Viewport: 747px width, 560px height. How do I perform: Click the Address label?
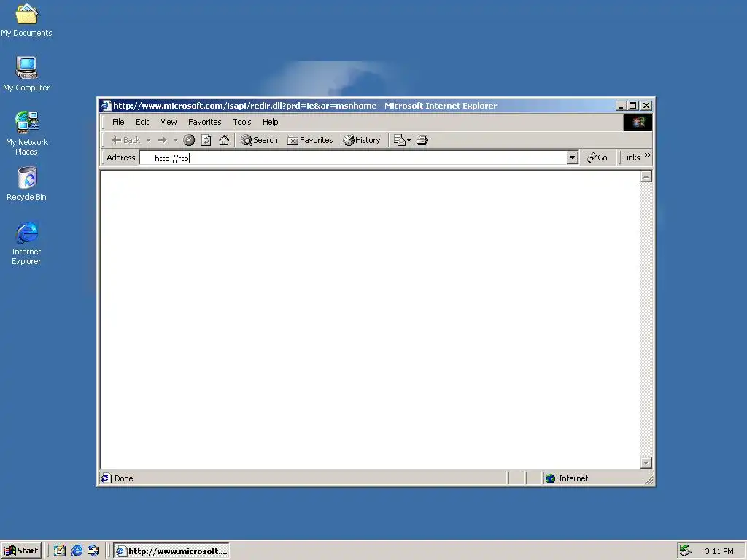[x=121, y=157]
